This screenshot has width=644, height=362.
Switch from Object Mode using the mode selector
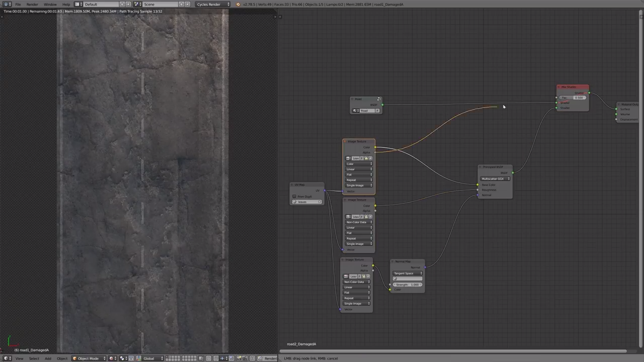[88, 358]
